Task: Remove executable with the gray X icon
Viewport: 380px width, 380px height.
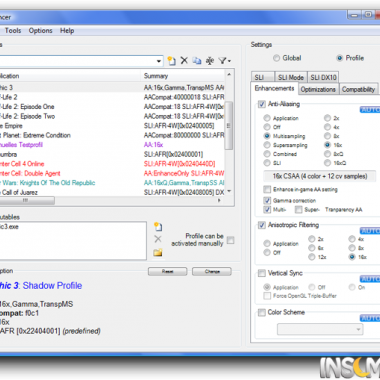Action: tap(158, 239)
